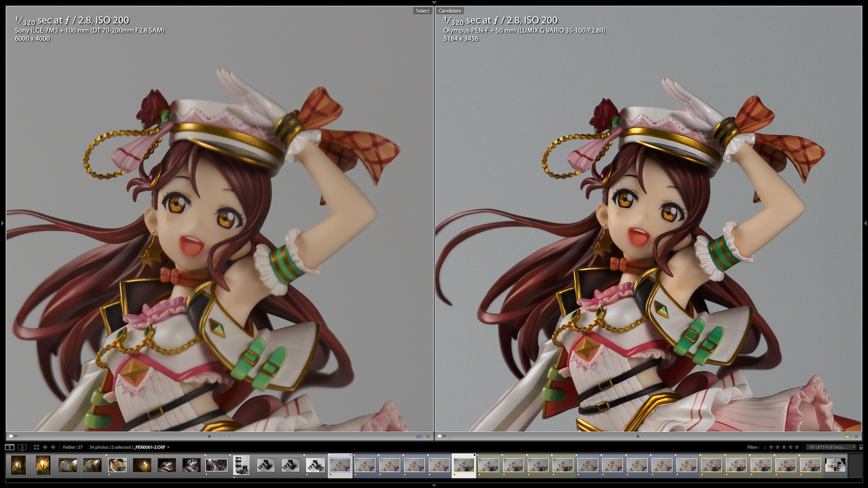Close the Select pane with its X
This screenshot has height=488, width=868.
428,436
